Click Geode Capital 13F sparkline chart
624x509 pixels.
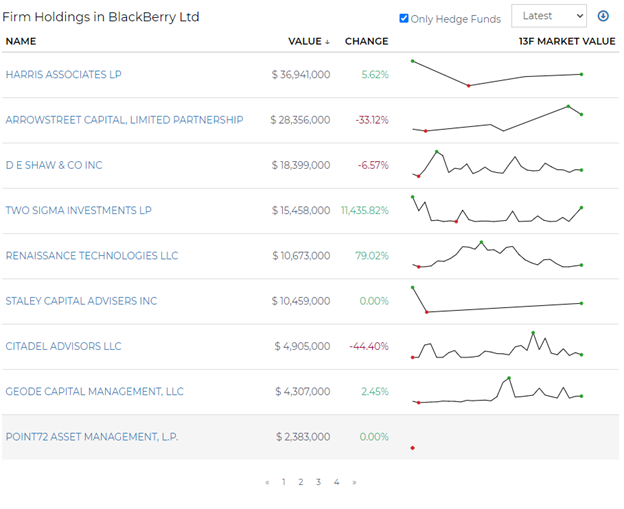click(497, 390)
